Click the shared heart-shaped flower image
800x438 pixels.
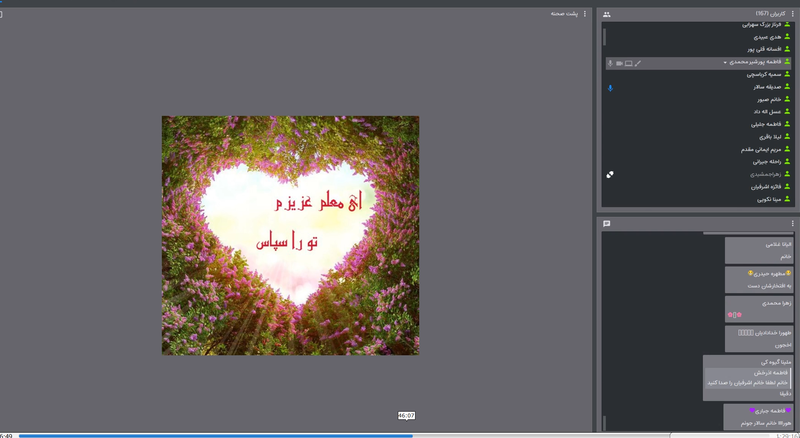(x=290, y=235)
